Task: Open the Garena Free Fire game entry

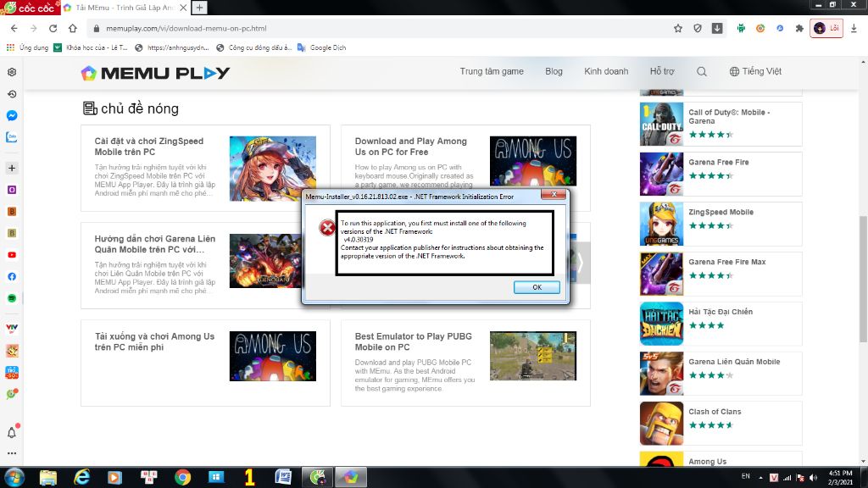Action: pos(721,174)
